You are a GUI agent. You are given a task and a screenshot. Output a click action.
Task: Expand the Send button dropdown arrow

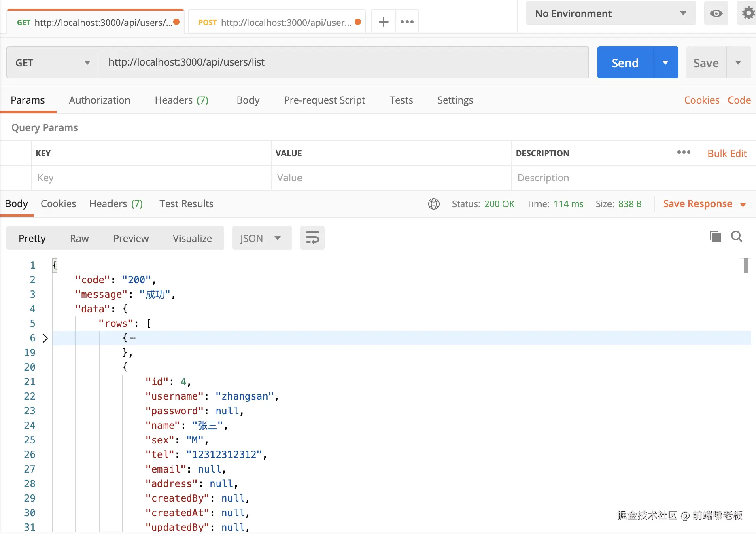pyautogui.click(x=665, y=63)
